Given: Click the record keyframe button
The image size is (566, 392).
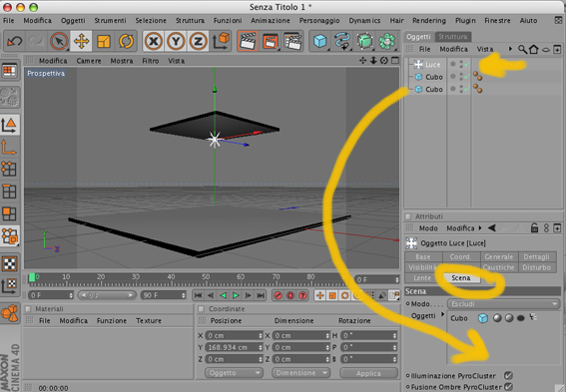Looking at the screenshot, I should pyautogui.click(x=278, y=295).
